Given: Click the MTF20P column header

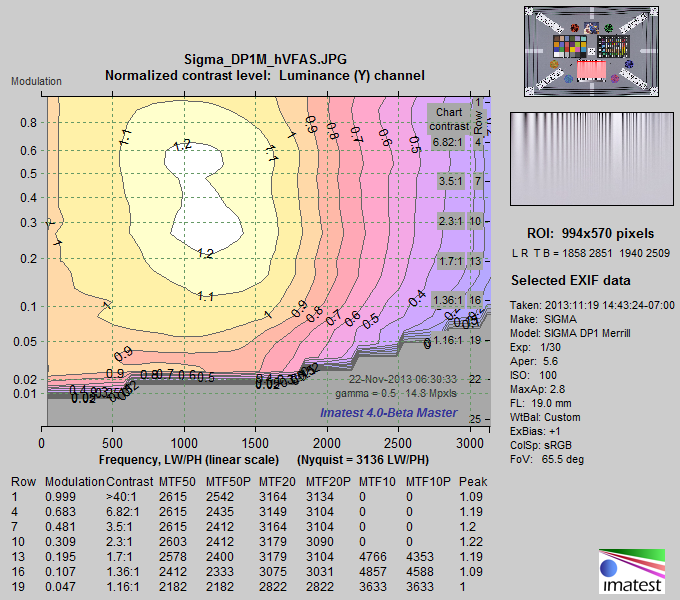Looking at the screenshot, I should [x=328, y=482].
